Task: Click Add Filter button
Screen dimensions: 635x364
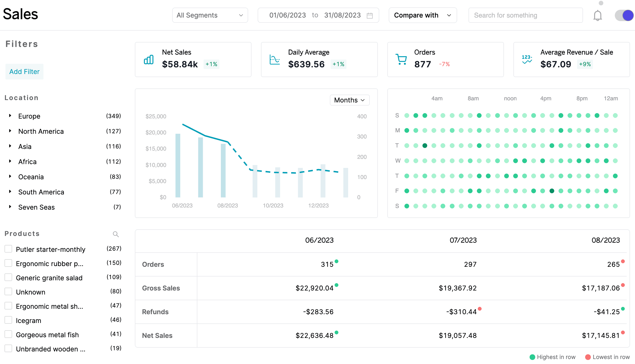Action: point(24,71)
